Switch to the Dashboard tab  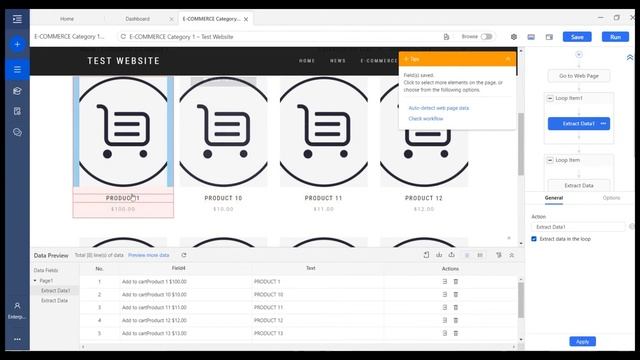pos(138,19)
